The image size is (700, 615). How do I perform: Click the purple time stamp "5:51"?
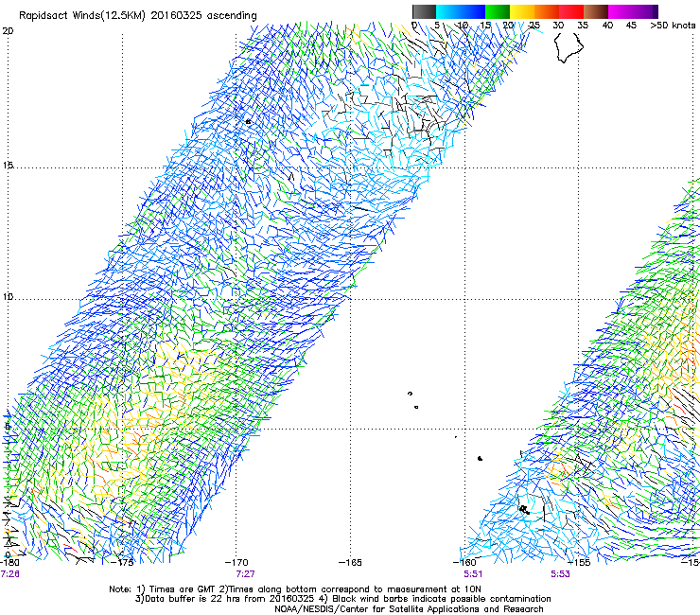(x=473, y=574)
